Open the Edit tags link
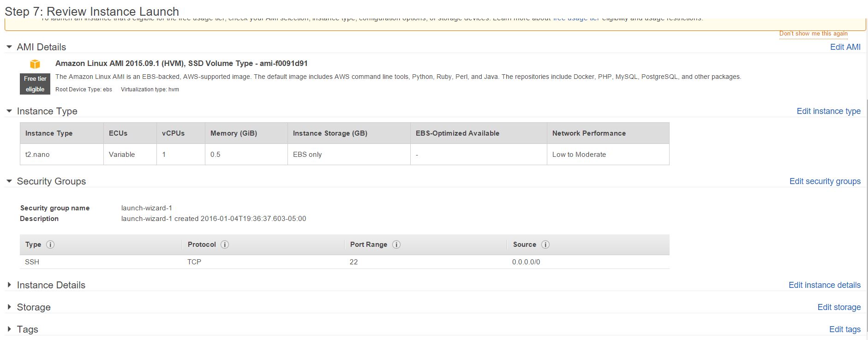Viewport: 868px width, 340px height. point(844,329)
